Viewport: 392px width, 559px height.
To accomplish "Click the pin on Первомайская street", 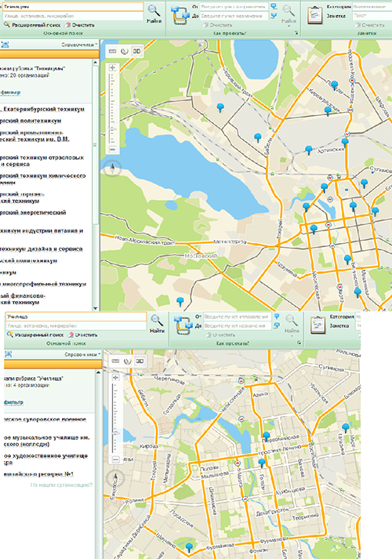I will 267,436.
